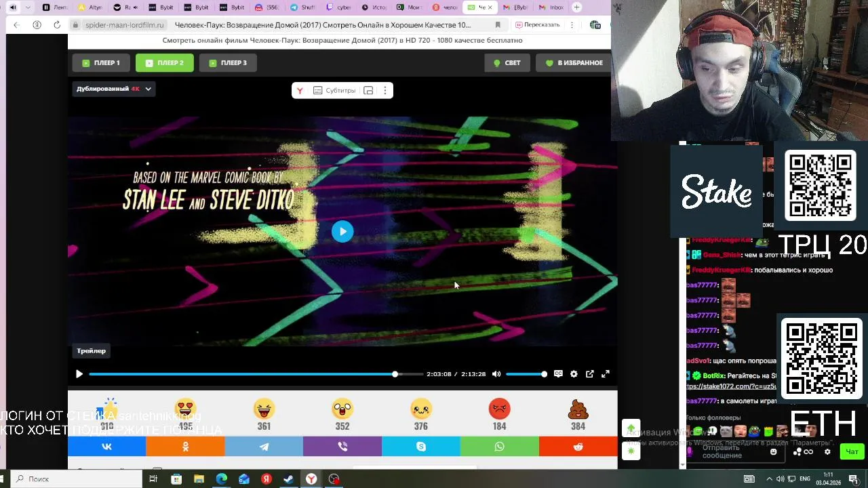Screen dimensions: 868x488
Task: Open the chat emoji picker
Action: pos(773,452)
